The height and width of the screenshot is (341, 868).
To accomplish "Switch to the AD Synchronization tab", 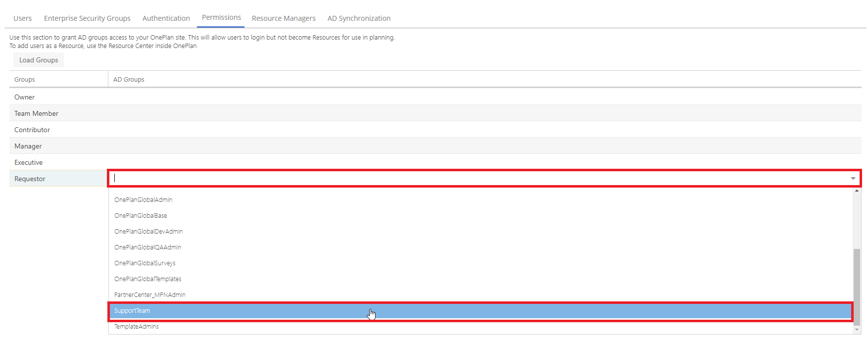I will (x=359, y=18).
